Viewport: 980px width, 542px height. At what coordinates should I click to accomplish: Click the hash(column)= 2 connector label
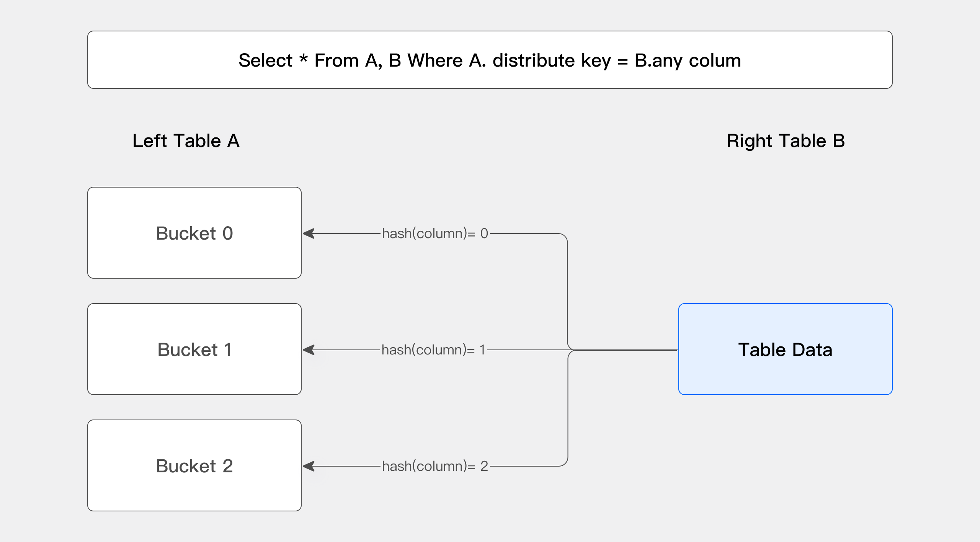[x=435, y=466]
